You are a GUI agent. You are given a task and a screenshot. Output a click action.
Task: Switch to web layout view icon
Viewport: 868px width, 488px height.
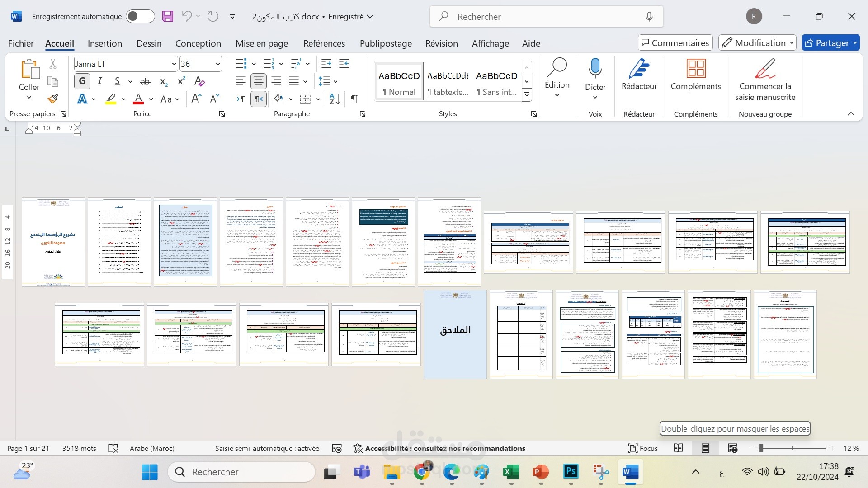(733, 448)
